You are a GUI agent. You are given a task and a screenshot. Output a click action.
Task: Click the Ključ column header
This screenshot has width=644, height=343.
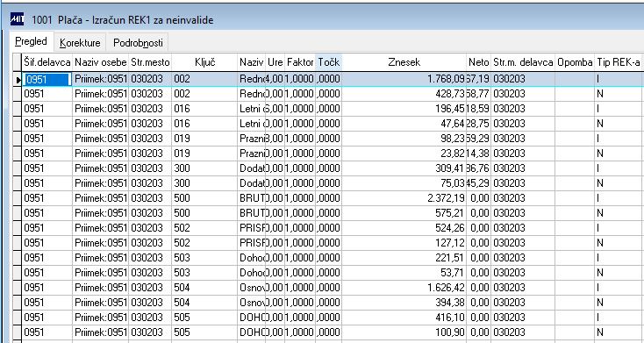click(x=205, y=62)
